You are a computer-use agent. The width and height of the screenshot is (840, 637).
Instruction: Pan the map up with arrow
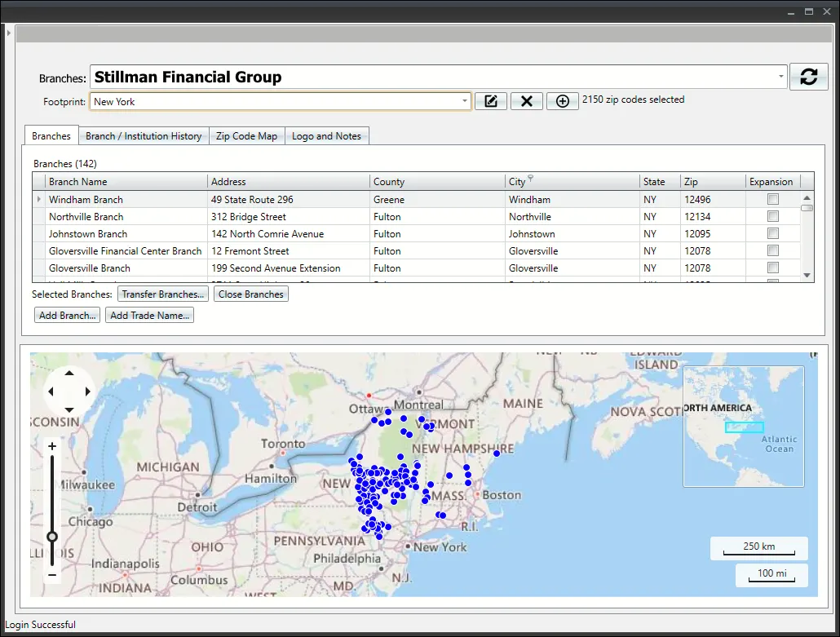(69, 373)
